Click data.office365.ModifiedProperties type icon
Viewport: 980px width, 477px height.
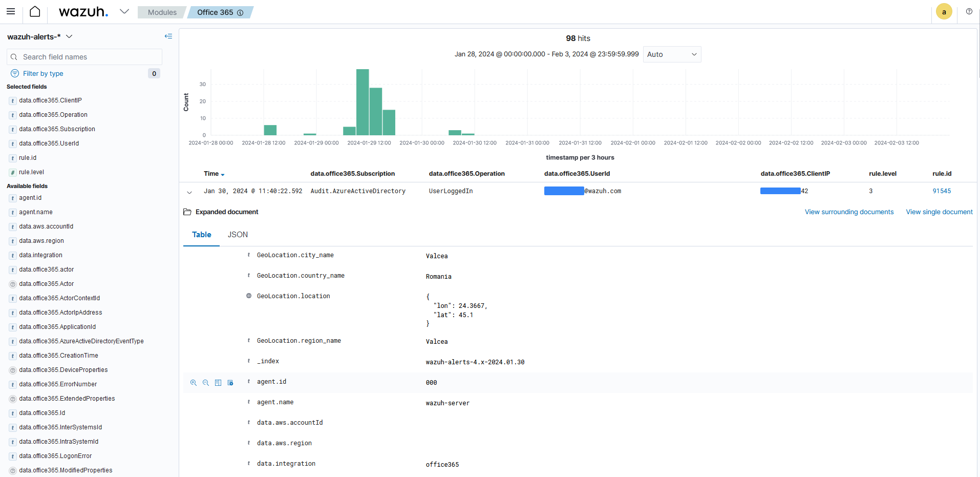pos(13,471)
